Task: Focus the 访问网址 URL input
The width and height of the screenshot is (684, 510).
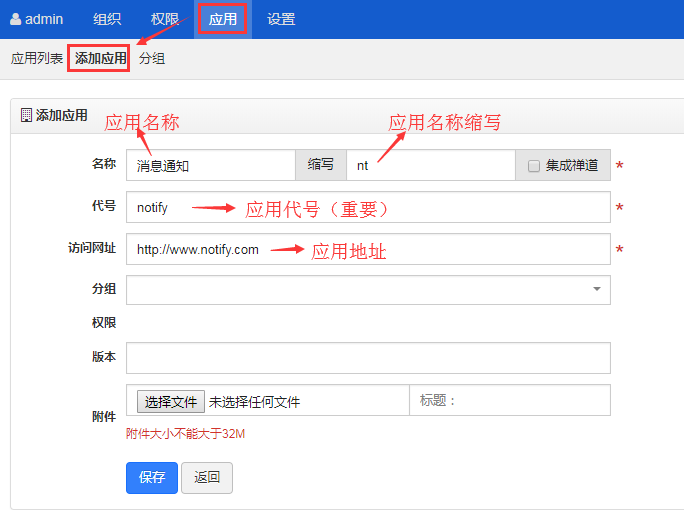Action: pyautogui.click(x=367, y=250)
